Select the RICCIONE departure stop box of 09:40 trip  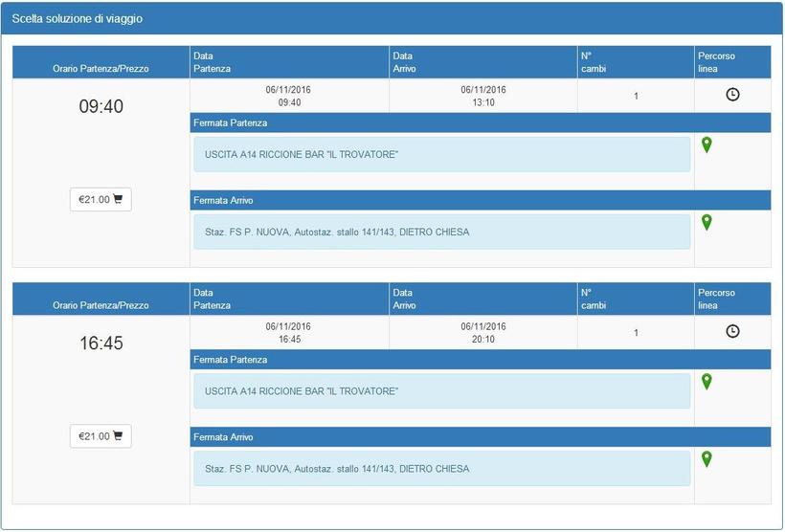[441, 154]
